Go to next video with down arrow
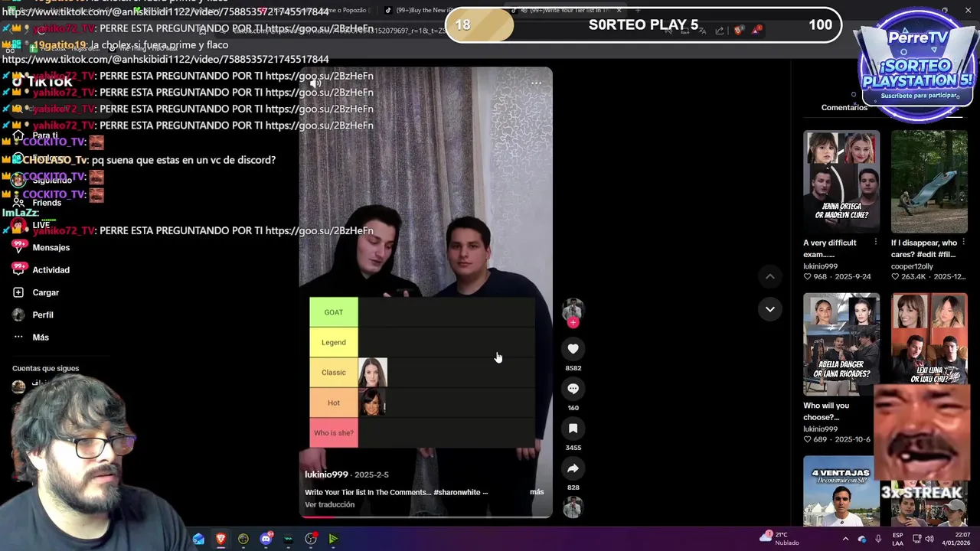 click(770, 309)
